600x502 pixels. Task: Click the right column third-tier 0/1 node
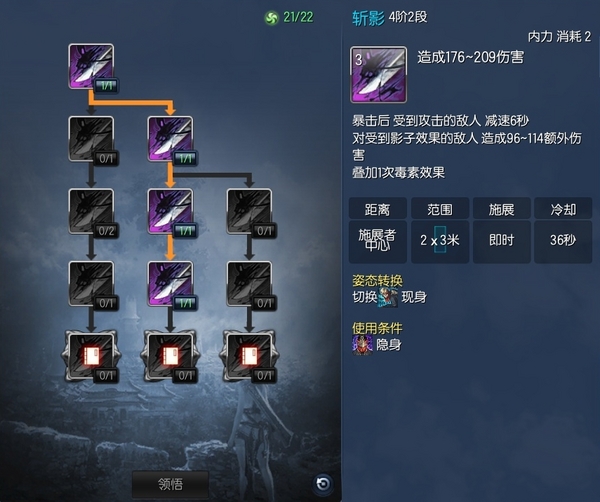249,212
